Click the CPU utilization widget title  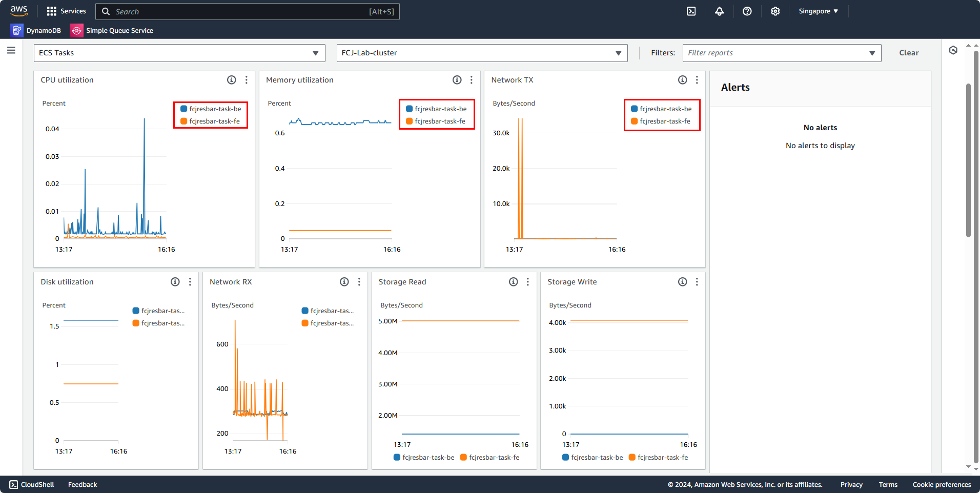(x=67, y=80)
